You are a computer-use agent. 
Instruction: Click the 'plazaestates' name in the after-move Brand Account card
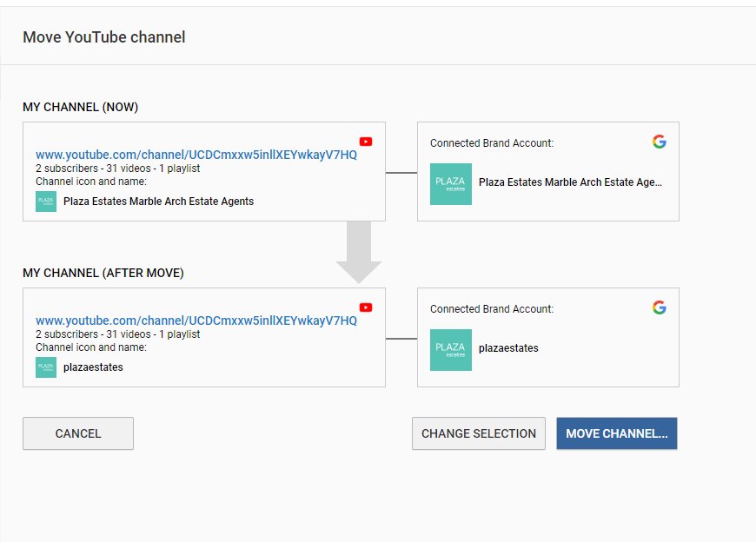pyautogui.click(x=508, y=347)
